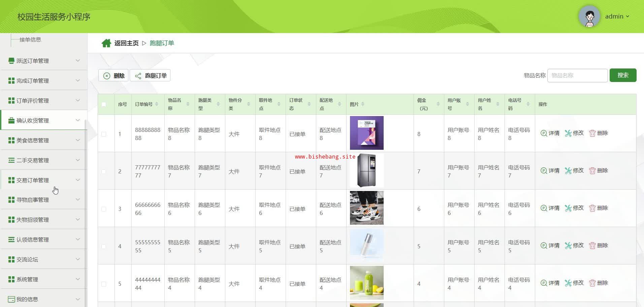Check the row 3 order 6666666666 checkbox
644x307 pixels.
tap(104, 209)
